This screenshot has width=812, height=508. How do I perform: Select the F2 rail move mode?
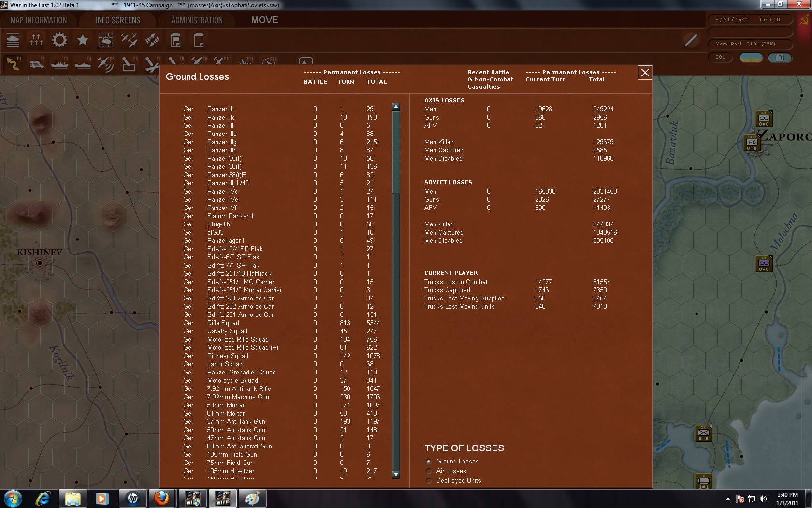coord(36,63)
